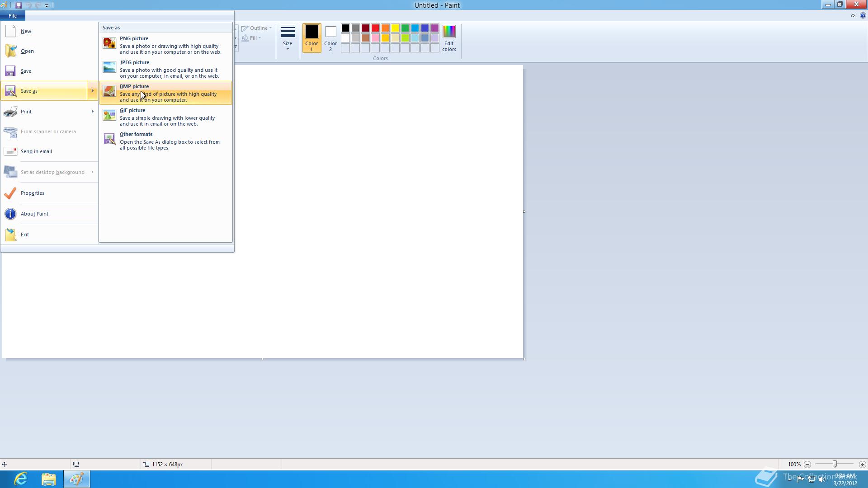Click the zoom in plus button
Image resolution: width=868 pixels, height=488 pixels.
pos(862,465)
